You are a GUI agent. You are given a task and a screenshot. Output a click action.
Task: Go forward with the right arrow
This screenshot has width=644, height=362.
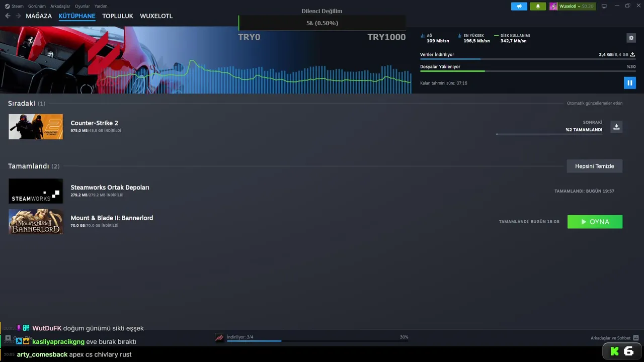18,16
